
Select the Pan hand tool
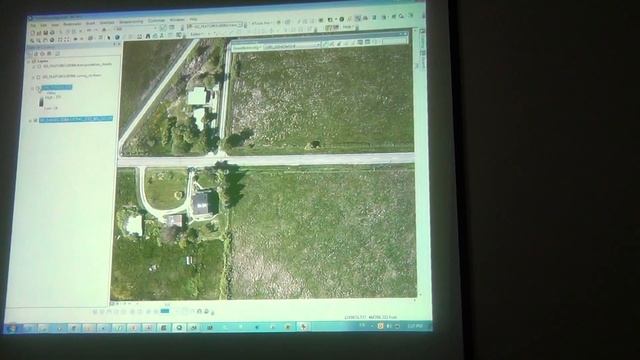click(45, 40)
